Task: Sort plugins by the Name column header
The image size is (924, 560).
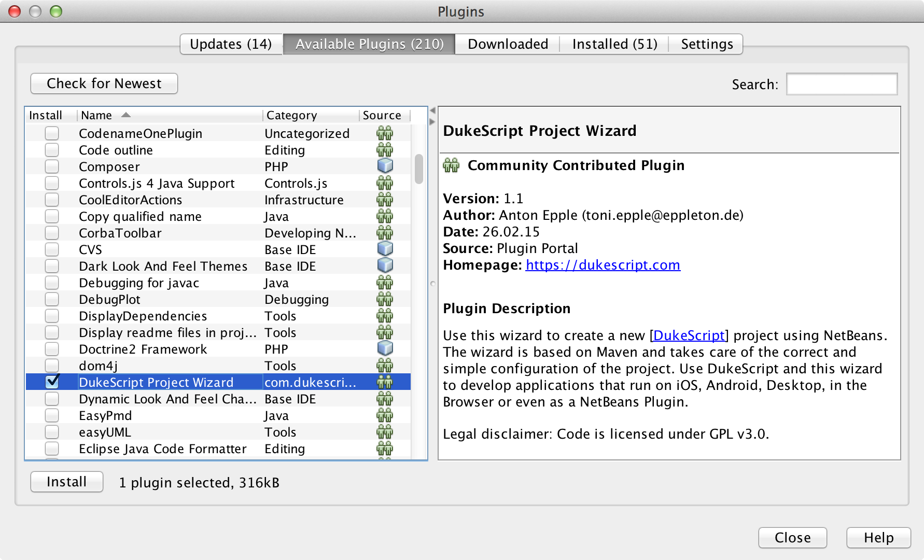Action: click(96, 115)
